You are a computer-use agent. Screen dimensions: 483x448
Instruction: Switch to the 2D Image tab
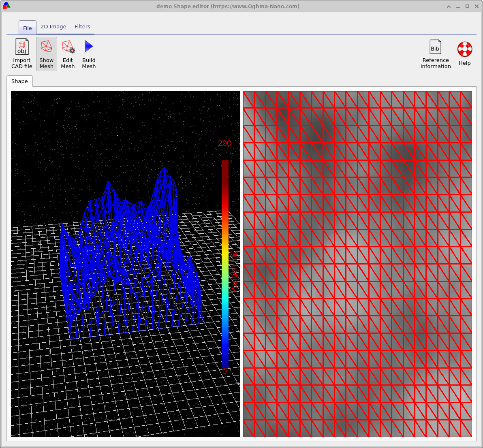53,26
